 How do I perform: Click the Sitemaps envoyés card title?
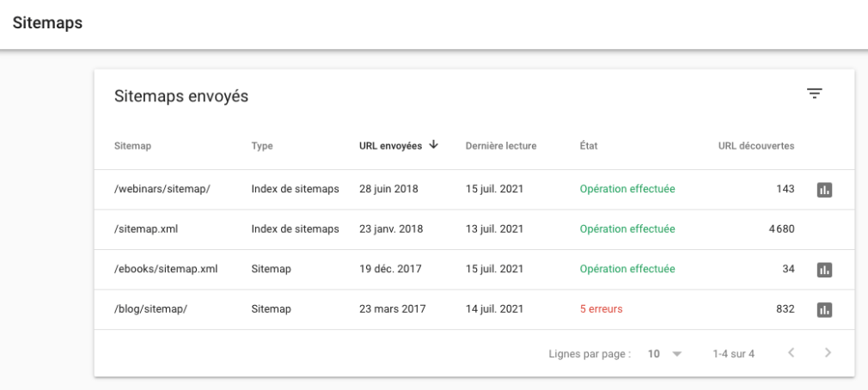[x=181, y=96]
